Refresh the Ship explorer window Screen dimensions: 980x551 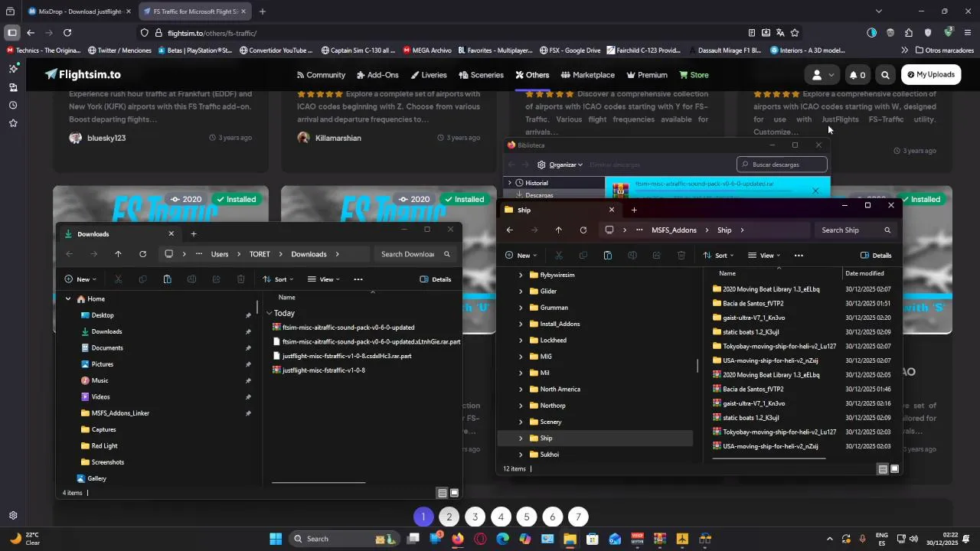click(x=583, y=230)
